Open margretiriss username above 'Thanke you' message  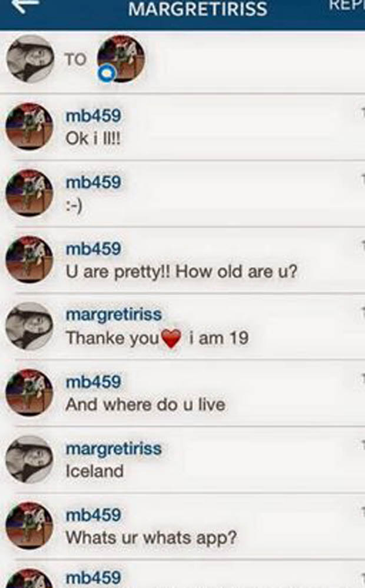tap(114, 314)
